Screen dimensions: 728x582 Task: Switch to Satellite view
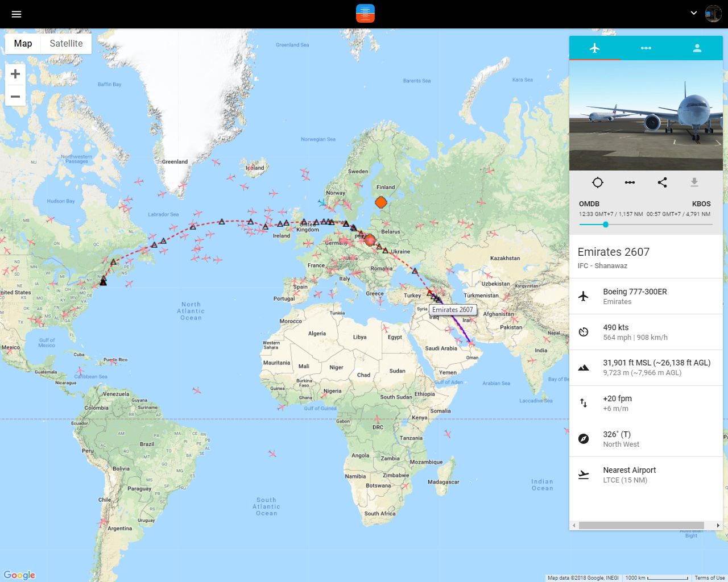coord(66,43)
